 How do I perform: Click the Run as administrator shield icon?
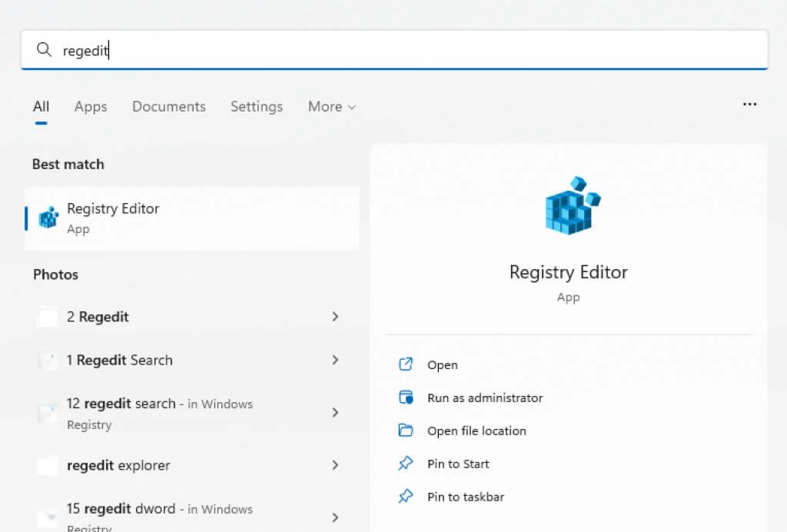click(406, 397)
